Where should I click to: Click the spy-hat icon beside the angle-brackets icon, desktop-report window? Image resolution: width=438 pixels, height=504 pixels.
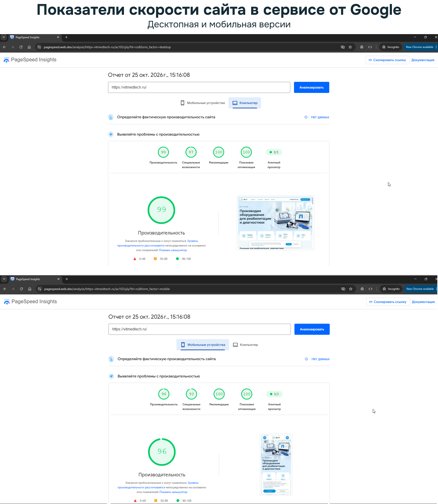tap(362, 47)
